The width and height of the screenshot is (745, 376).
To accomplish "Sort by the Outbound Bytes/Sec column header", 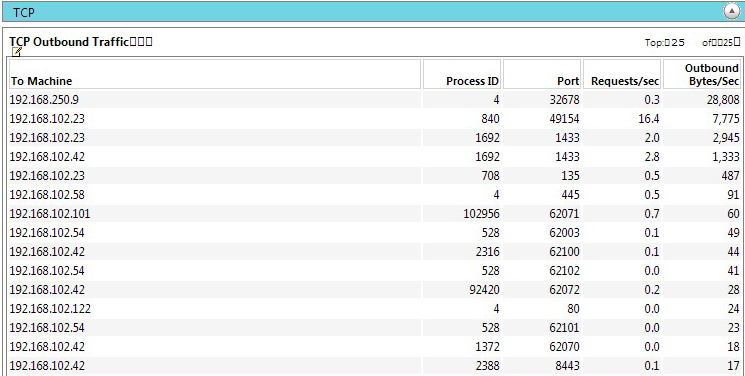I will point(701,74).
